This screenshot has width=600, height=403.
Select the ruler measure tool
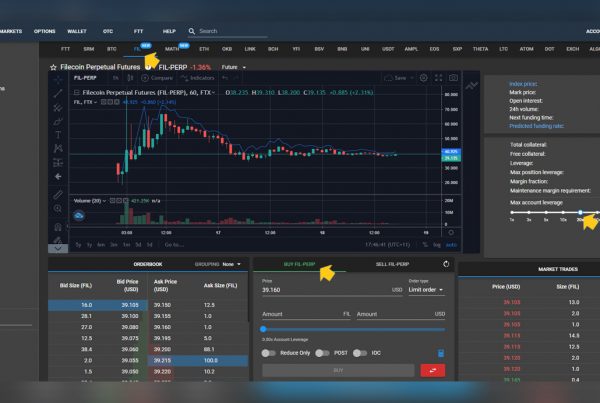tap(58, 194)
